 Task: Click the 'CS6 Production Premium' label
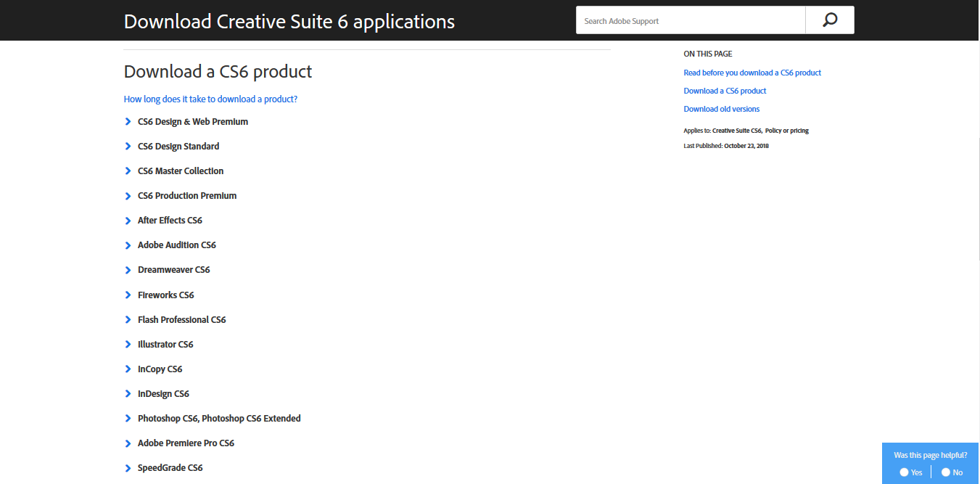(x=187, y=196)
